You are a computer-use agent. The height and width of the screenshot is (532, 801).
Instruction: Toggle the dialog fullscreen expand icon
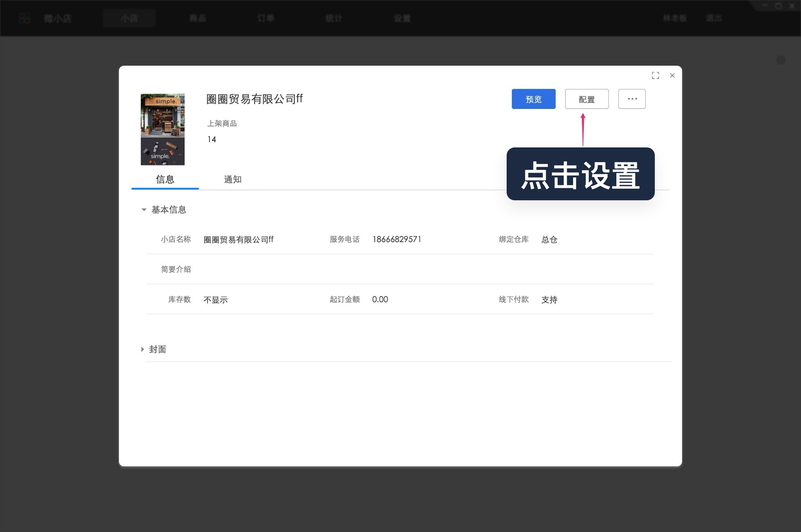pos(656,75)
